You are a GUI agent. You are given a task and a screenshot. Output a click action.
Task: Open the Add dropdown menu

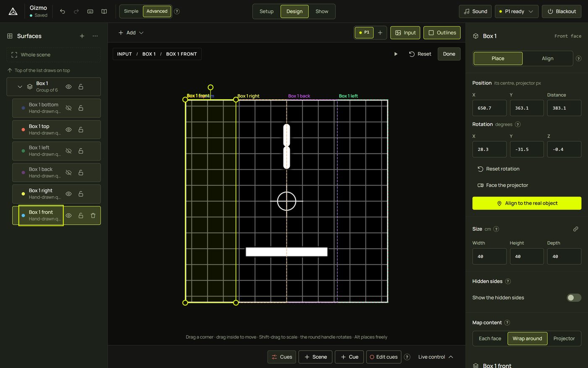click(131, 32)
